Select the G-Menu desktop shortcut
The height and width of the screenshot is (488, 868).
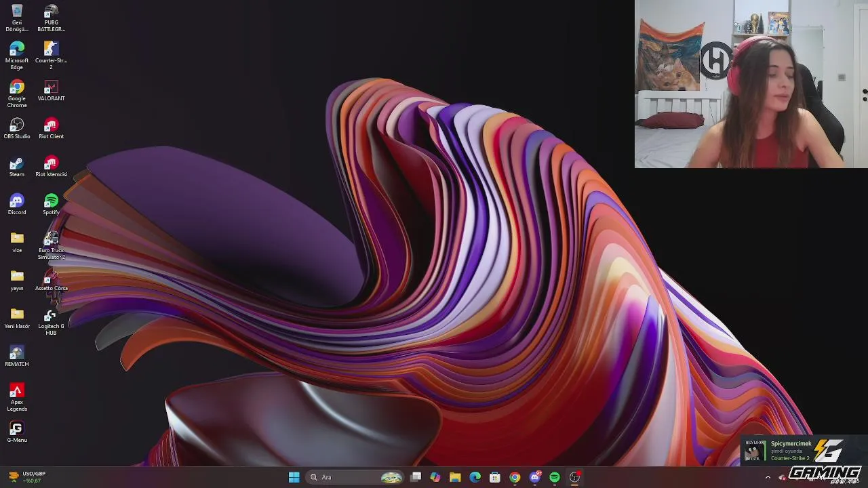tap(17, 432)
